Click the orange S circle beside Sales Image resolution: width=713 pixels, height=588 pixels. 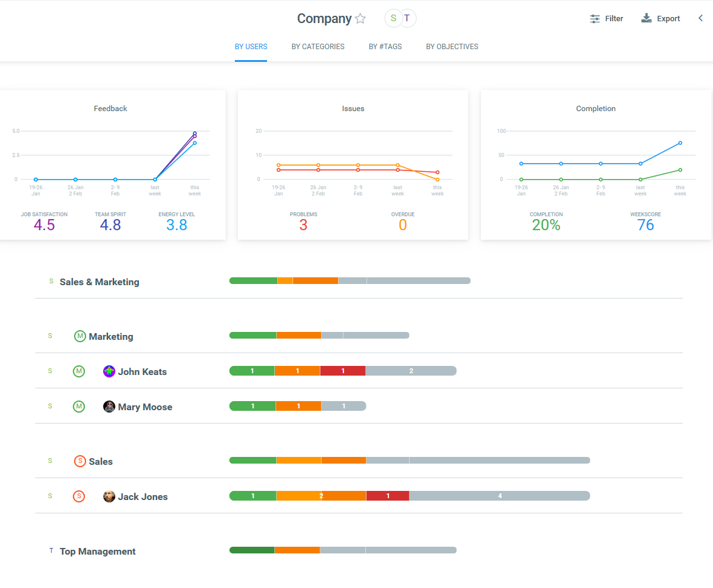pos(79,461)
